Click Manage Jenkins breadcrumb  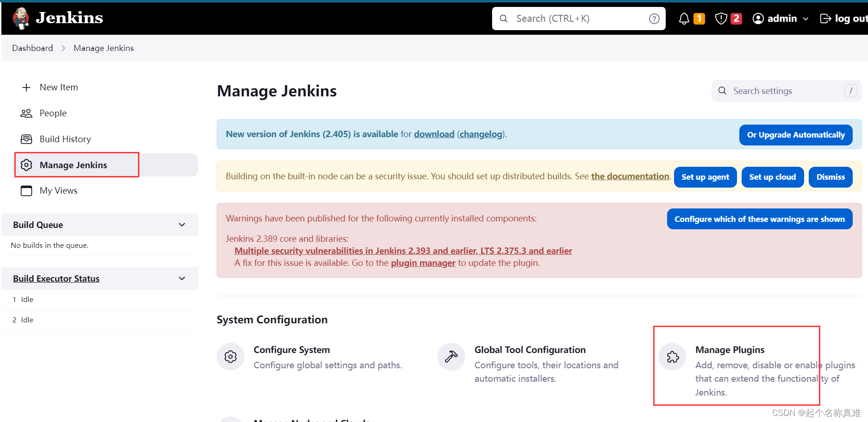pyautogui.click(x=104, y=48)
